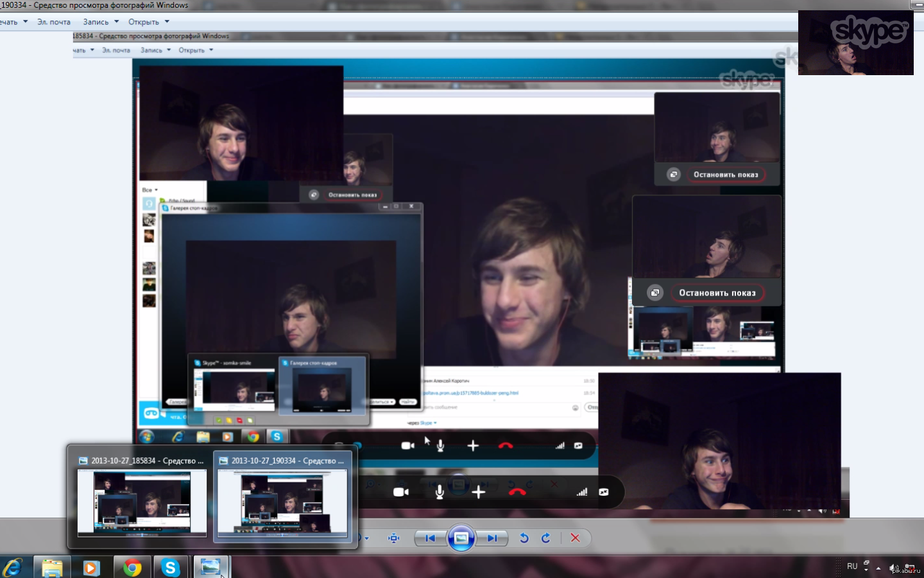The height and width of the screenshot is (578, 924).
Task: Rotate the photo clockwise
Action: [x=545, y=538]
